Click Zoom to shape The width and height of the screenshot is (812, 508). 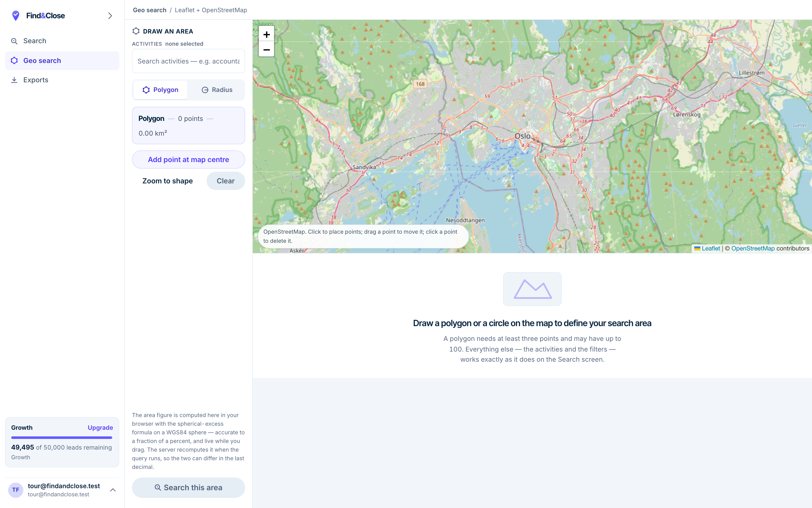[167, 181]
